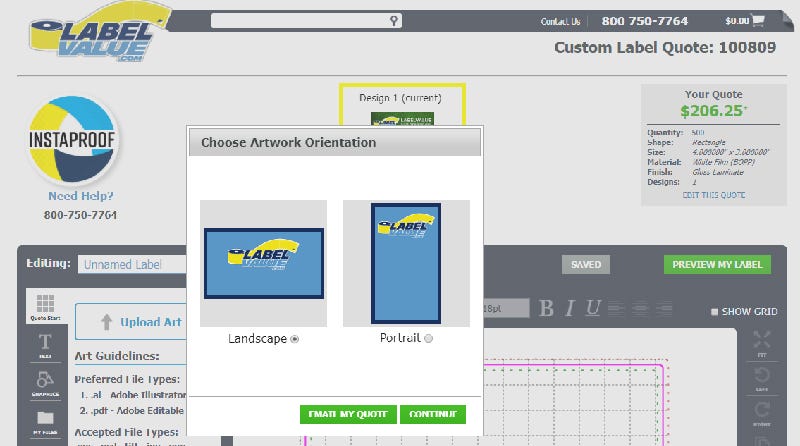Click the Art Guidelines: heading
The height and width of the screenshot is (446, 800).
click(x=117, y=356)
